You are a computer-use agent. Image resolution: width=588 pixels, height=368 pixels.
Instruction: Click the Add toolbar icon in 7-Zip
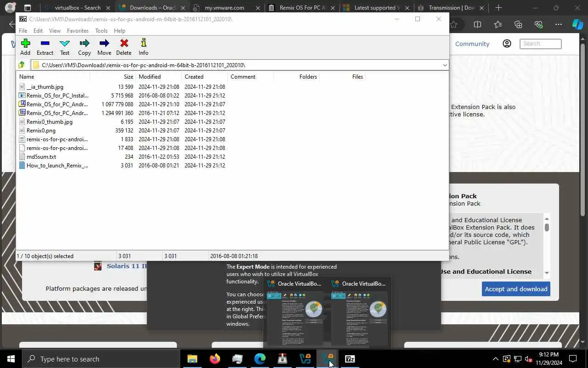point(25,47)
